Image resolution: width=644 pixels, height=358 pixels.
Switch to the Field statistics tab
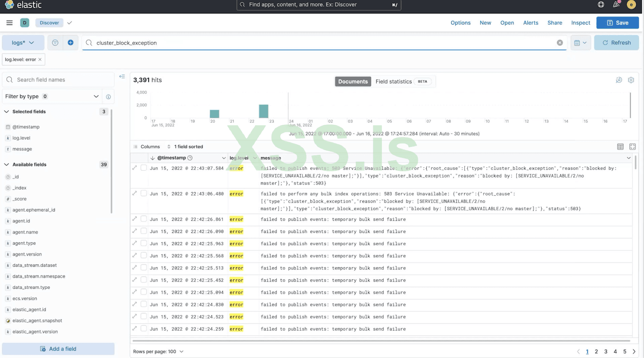click(x=403, y=82)
